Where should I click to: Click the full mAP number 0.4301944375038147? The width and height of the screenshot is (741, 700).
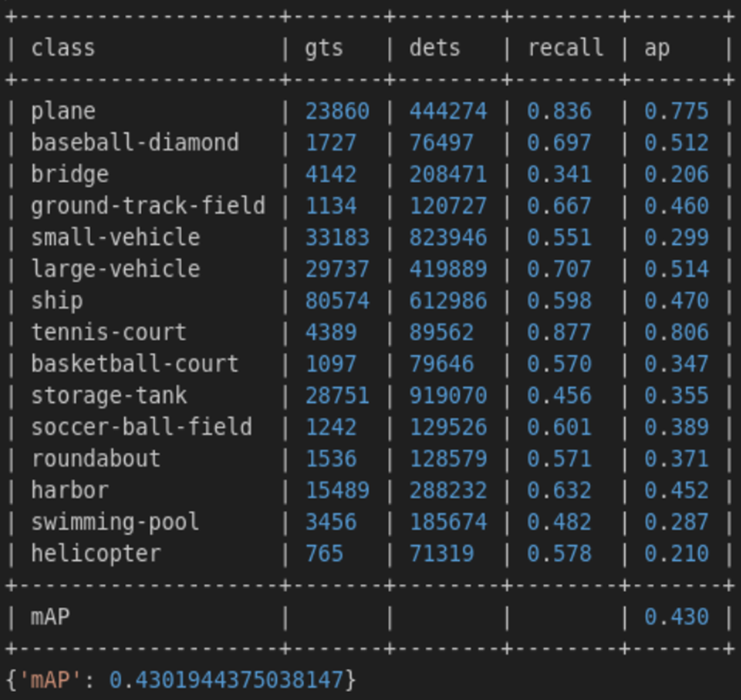click(x=226, y=680)
